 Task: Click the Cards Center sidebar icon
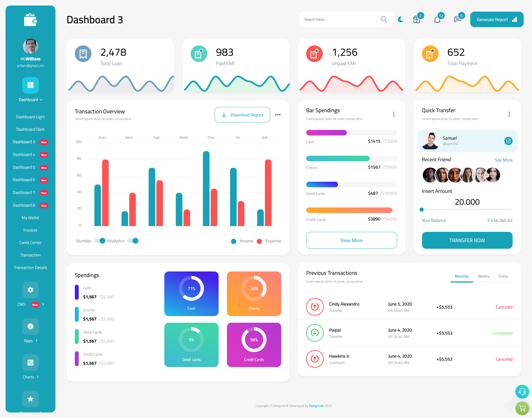pos(30,242)
